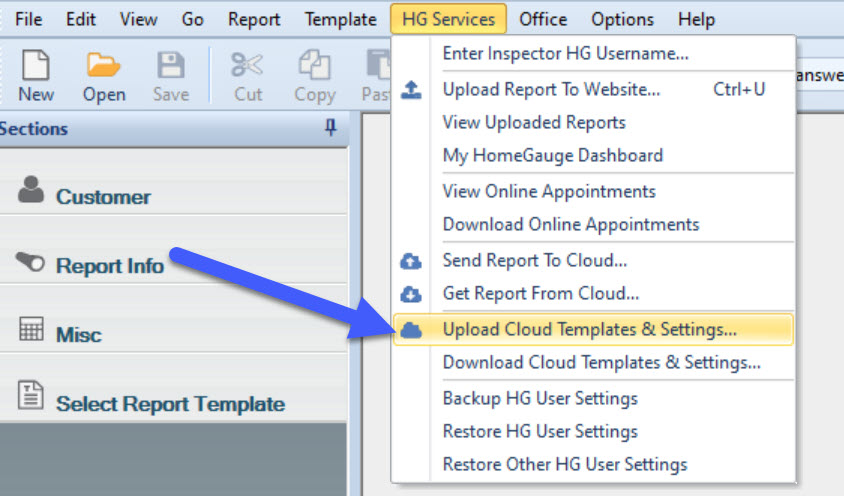The width and height of the screenshot is (844, 496).
Task: Close the HG Services menu via its title
Action: 448,19
